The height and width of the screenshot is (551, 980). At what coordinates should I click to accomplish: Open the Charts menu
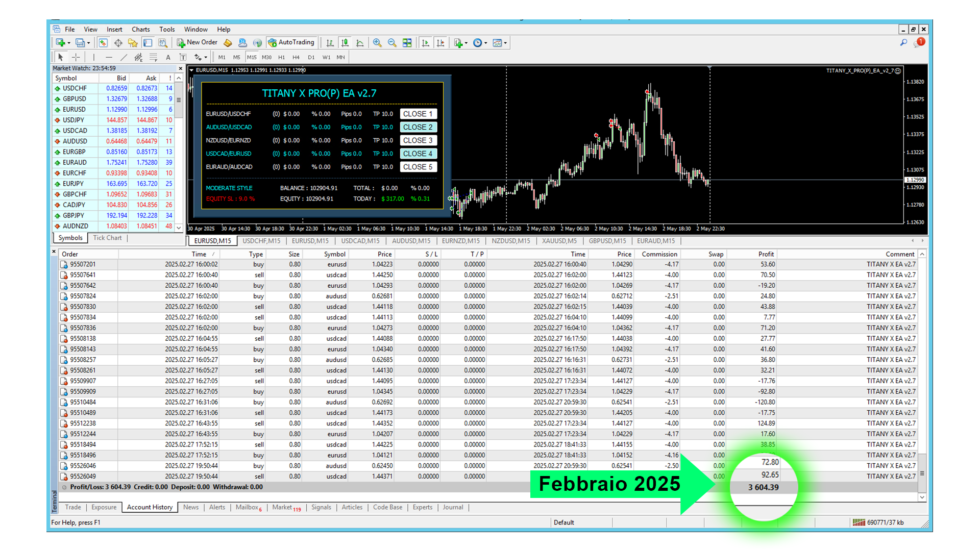click(x=140, y=30)
